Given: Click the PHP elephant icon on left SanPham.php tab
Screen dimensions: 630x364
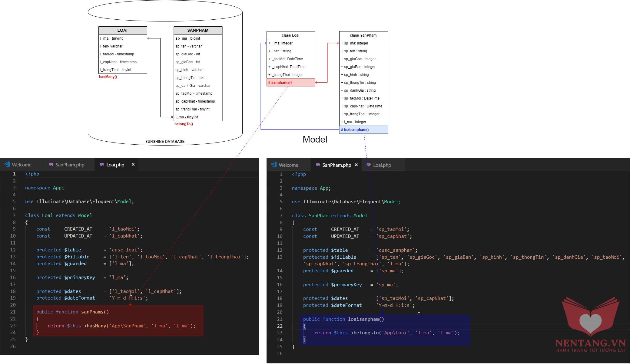Looking at the screenshot, I should click(x=51, y=165).
